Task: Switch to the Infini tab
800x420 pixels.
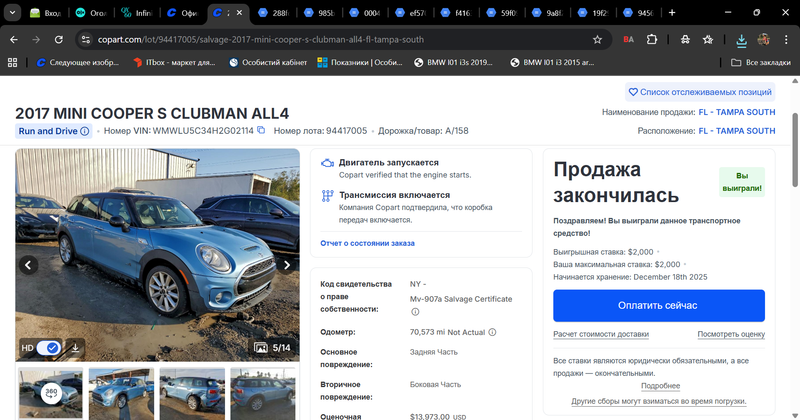Action: [137, 13]
